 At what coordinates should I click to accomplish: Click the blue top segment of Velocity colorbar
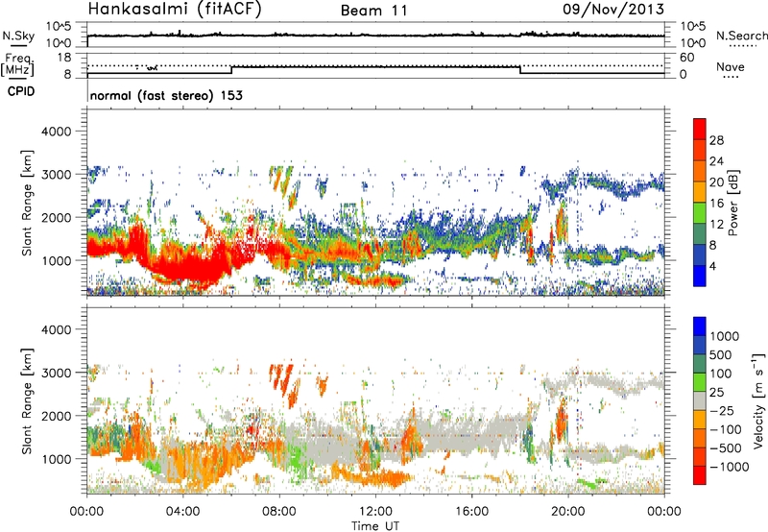point(700,326)
